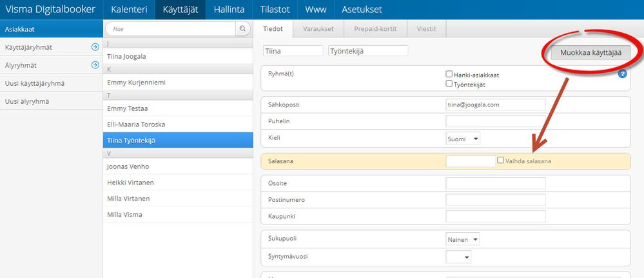Check the Työntekijät group checkbox

pyautogui.click(x=449, y=84)
